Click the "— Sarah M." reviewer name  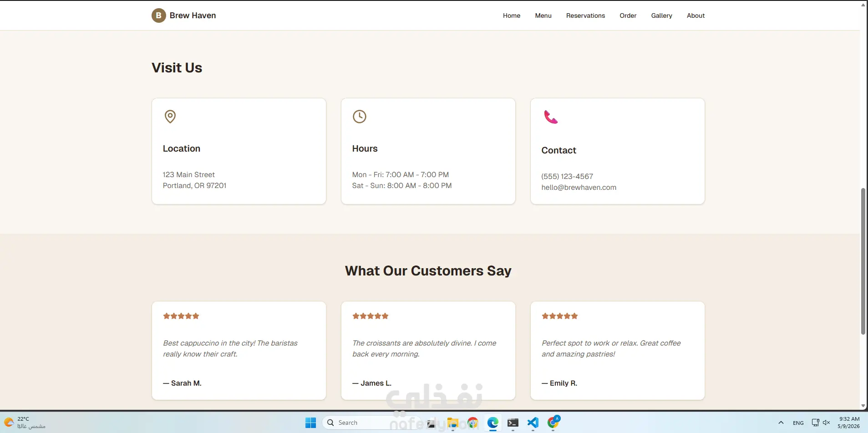click(182, 383)
